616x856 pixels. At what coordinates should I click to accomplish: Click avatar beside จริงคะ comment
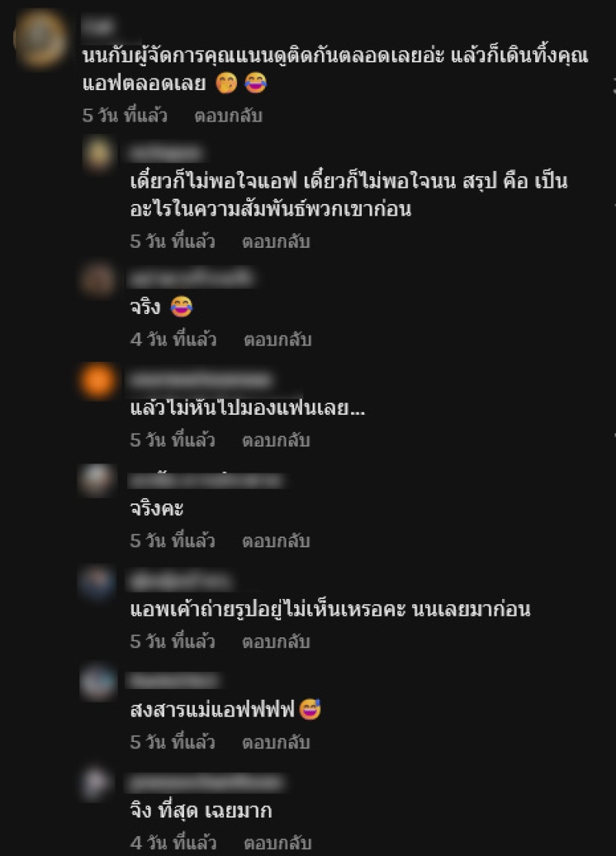pyautogui.click(x=99, y=480)
